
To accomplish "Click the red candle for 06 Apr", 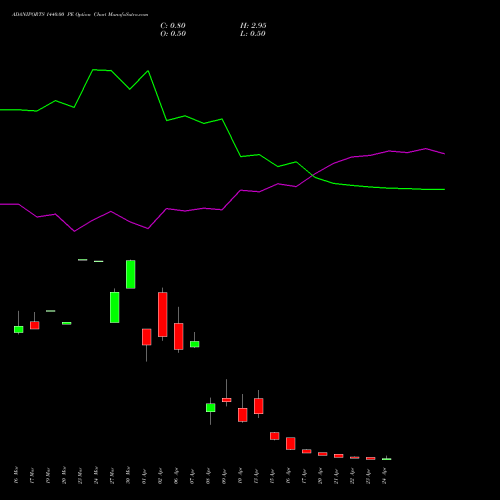I will (179, 336).
